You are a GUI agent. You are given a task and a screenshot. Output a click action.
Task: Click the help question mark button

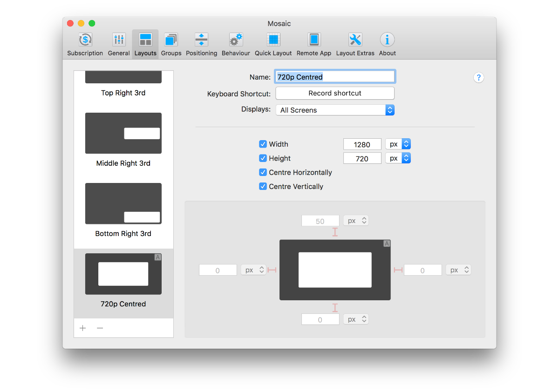click(x=478, y=78)
